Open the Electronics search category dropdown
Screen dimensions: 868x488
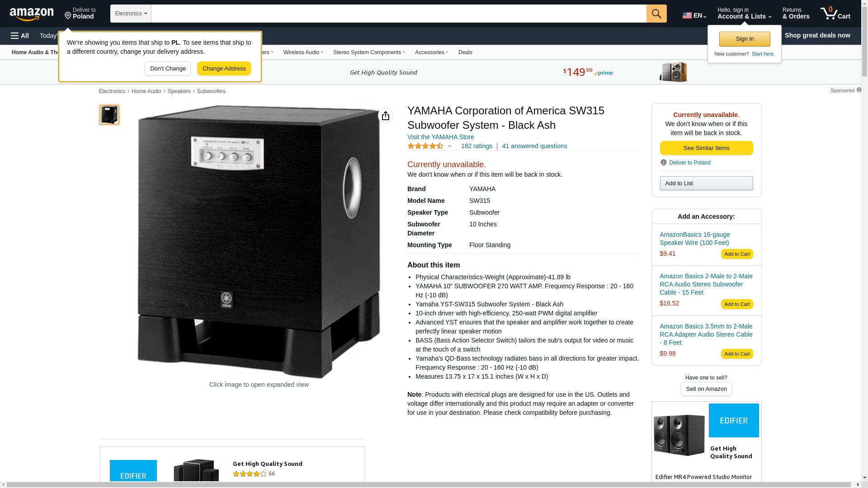coord(131,14)
